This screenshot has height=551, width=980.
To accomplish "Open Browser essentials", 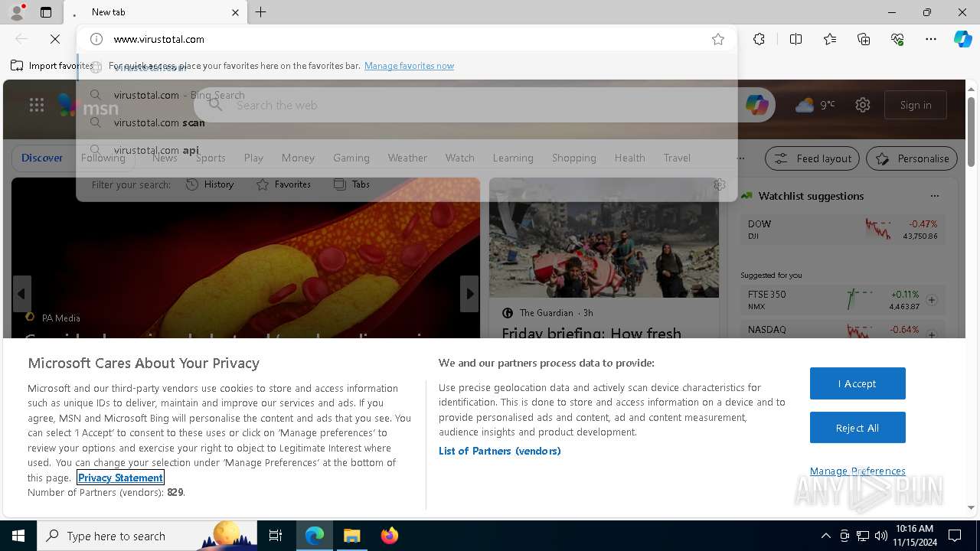I will pyautogui.click(x=897, y=39).
